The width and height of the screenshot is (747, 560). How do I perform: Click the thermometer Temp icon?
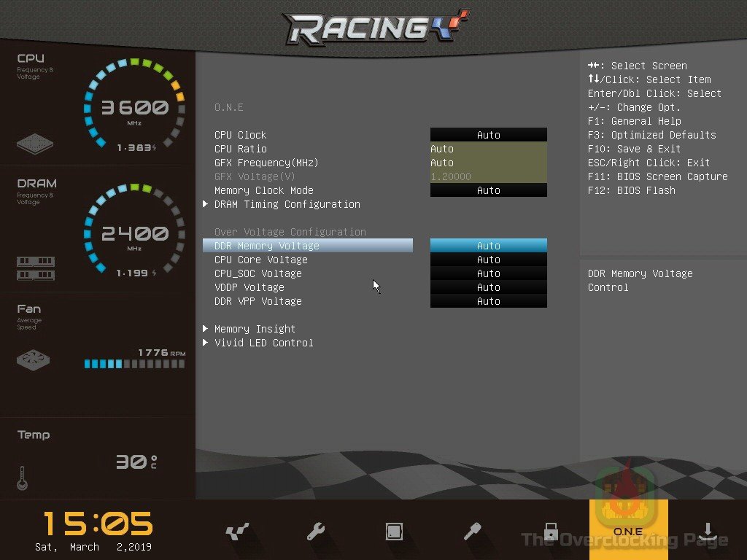click(x=23, y=478)
